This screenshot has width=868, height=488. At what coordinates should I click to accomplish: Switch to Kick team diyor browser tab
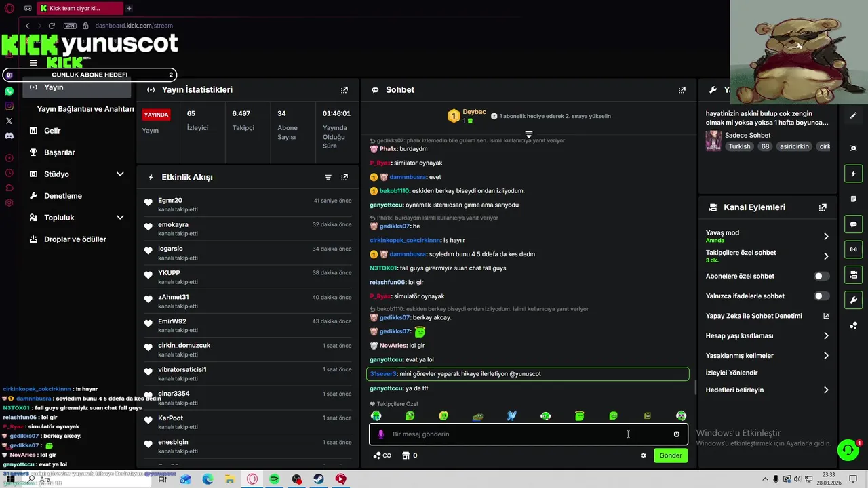(x=79, y=9)
